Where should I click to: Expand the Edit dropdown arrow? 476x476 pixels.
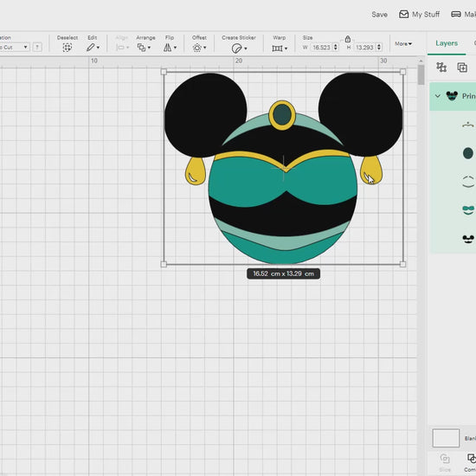(x=98, y=48)
